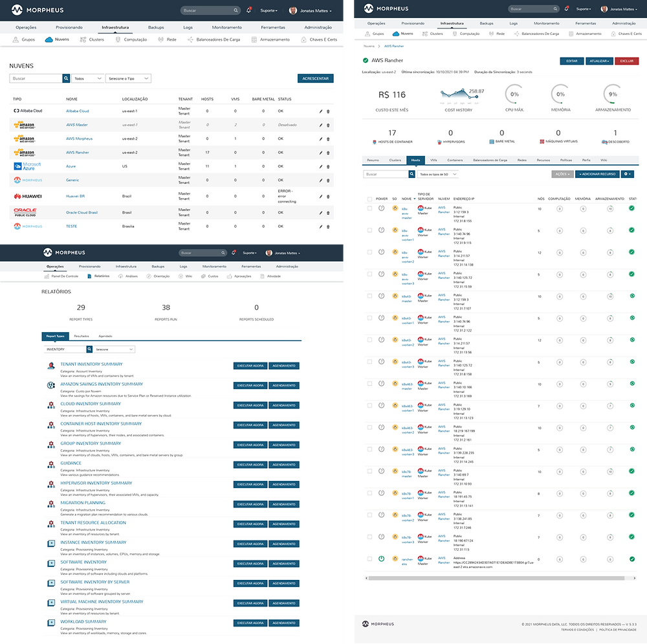Open Aprovações in Relatórios window submenu
647x644 pixels.
[x=239, y=276]
